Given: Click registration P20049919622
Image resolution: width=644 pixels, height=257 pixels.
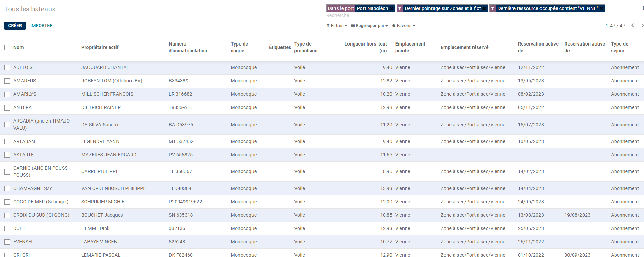Looking at the screenshot, I should pyautogui.click(x=186, y=202).
